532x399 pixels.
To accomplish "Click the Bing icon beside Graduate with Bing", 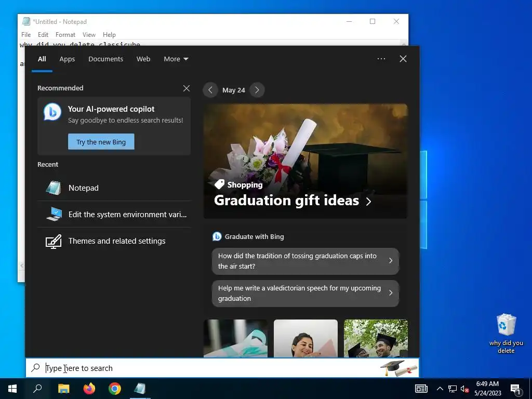I will tap(217, 236).
